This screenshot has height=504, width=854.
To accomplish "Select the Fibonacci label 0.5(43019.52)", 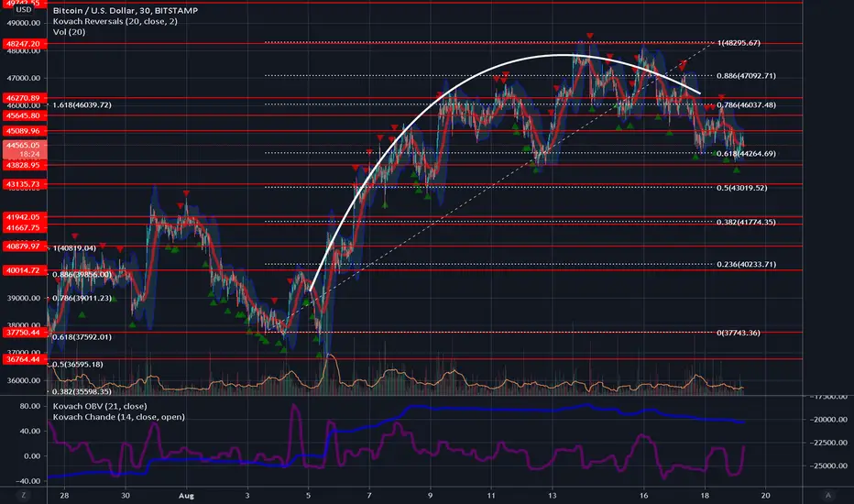I will (x=742, y=188).
